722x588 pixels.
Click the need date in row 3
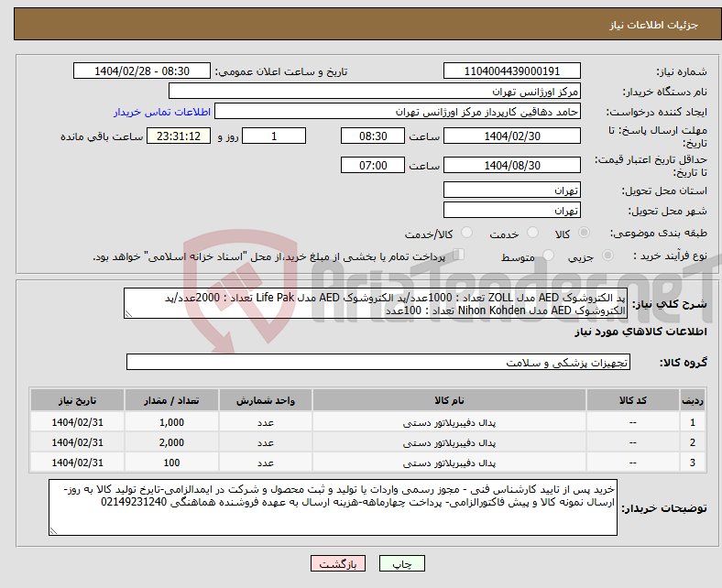[77, 463]
